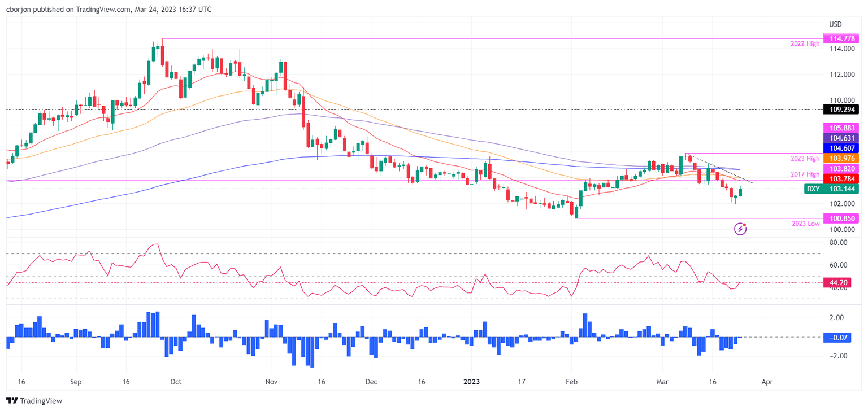
Task: Click the cborjon author name
Action: pyautogui.click(x=19, y=9)
